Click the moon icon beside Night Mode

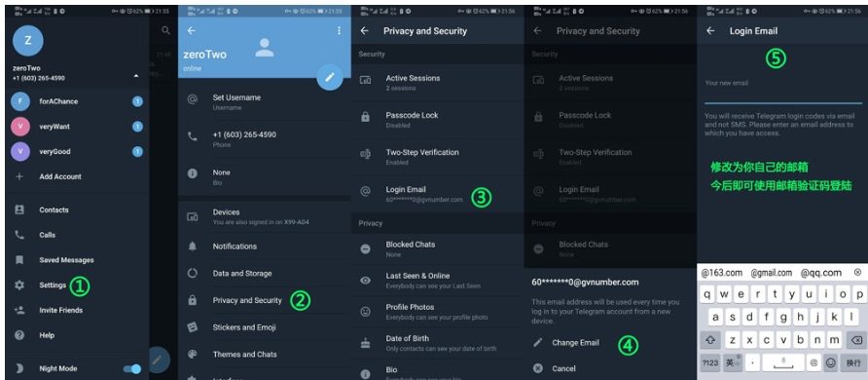coord(19,368)
